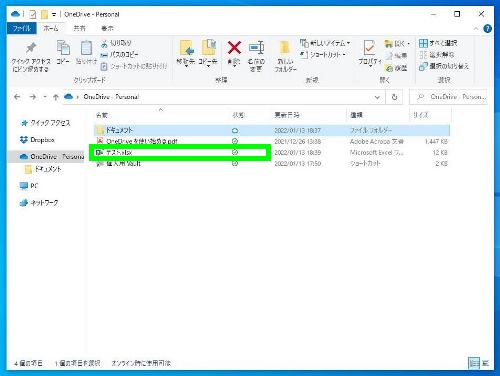Open the Easy Access shortcut dropdown

pyautogui.click(x=323, y=55)
